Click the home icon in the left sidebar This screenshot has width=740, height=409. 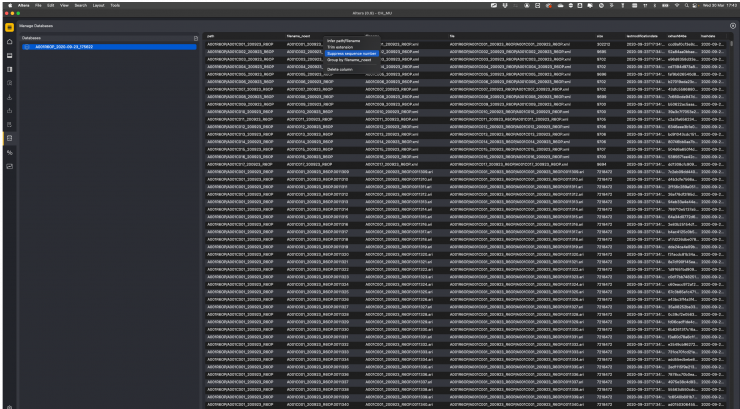click(x=9, y=41)
